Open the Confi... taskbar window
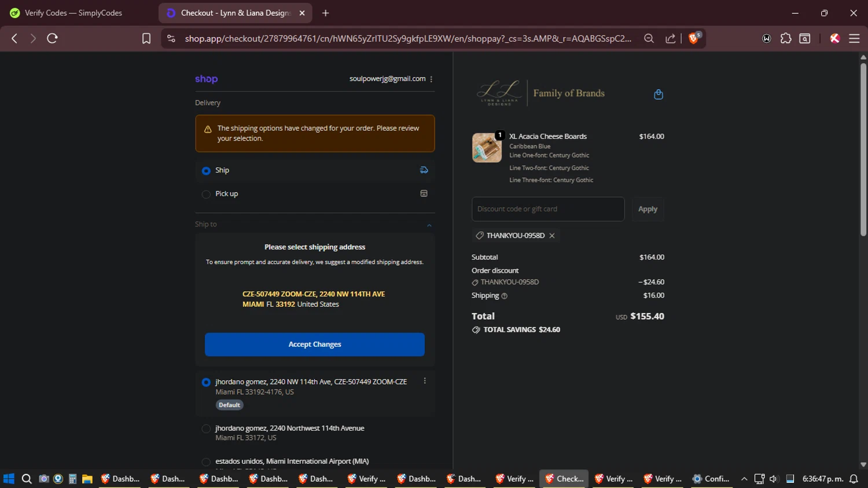This screenshot has height=488, width=868. click(x=711, y=479)
